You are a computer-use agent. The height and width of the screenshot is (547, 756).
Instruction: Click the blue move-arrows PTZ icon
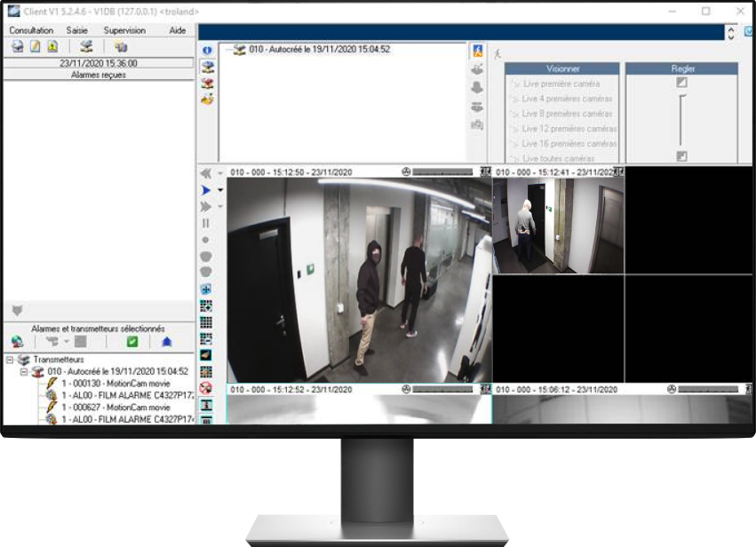(206, 289)
